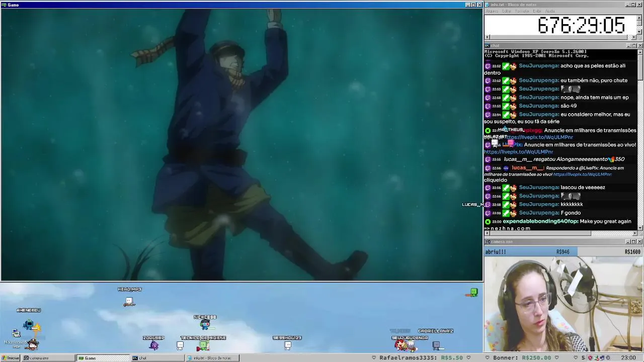Click the red shield system tray icon

point(590,358)
